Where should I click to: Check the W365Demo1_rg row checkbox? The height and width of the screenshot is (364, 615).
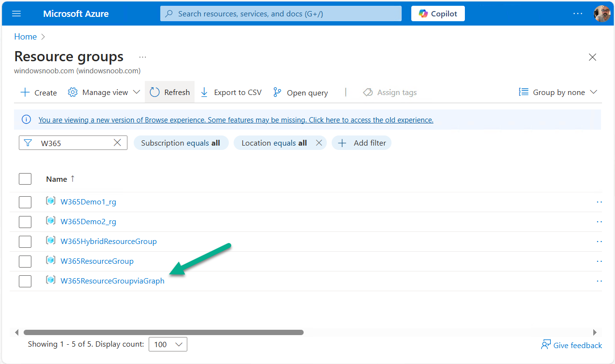(x=25, y=202)
